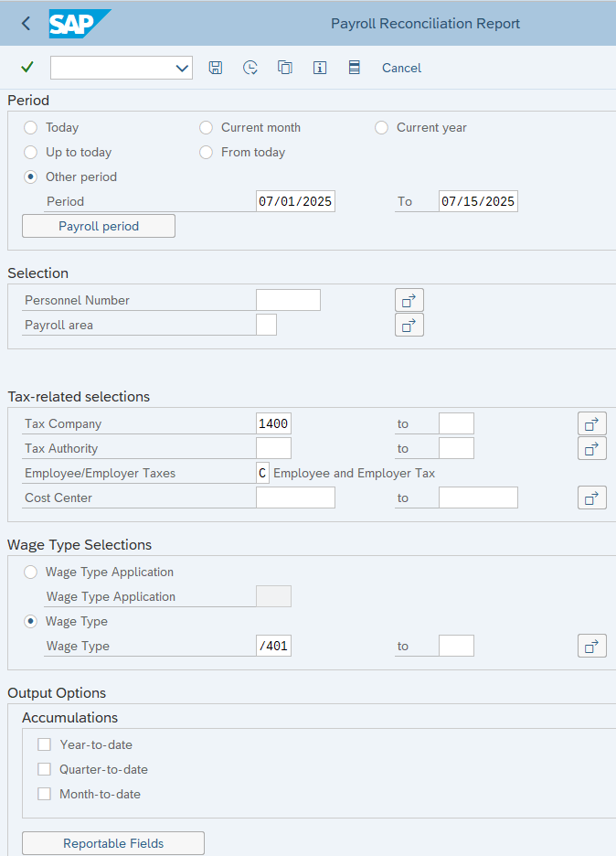This screenshot has height=856, width=616.
Task: Click Cancel in the toolbar
Action: (401, 68)
